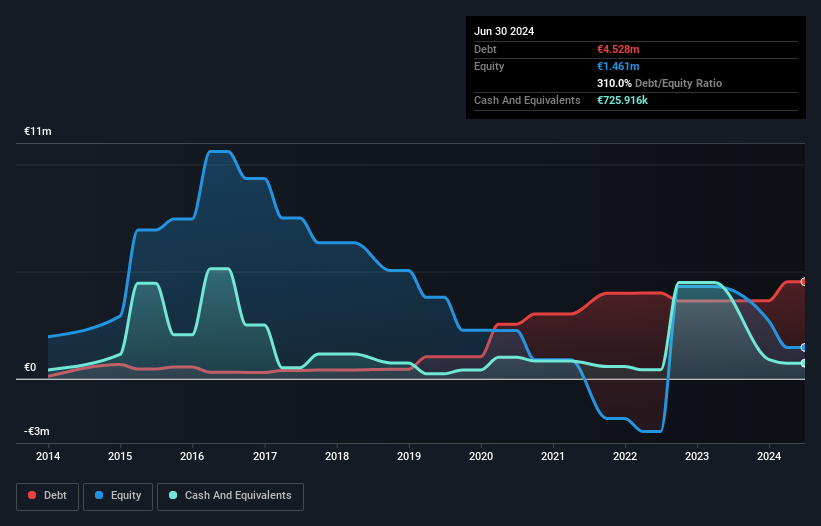
Task: Click the 310.0% Debt/Equity Ratio text
Action: pos(659,83)
